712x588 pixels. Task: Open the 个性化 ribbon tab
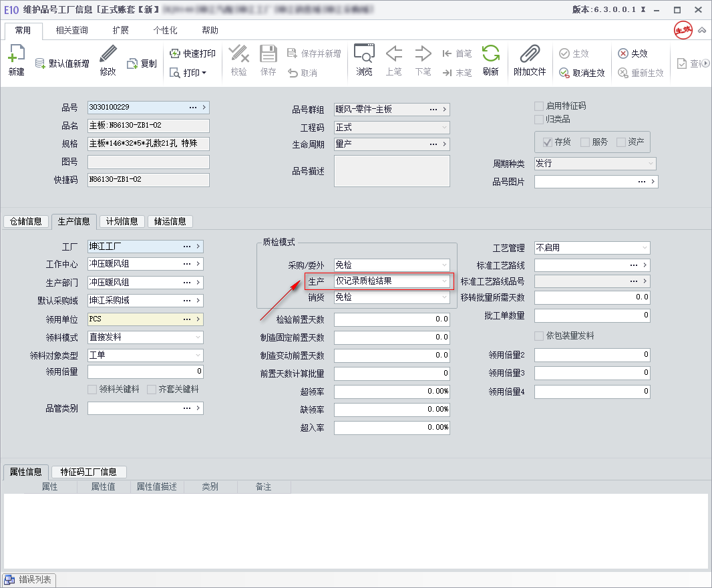click(x=165, y=31)
